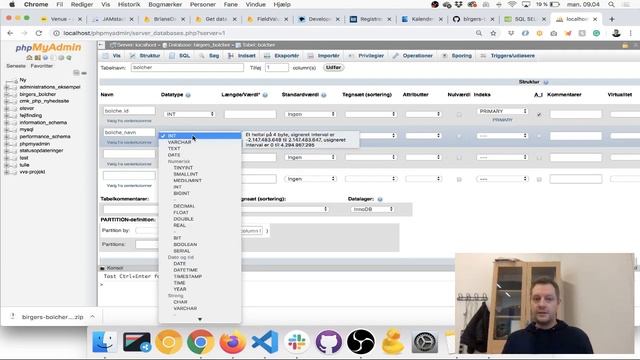Open help icon next to Datatype header
Viewport: 640px width, 360px height.
(x=188, y=95)
